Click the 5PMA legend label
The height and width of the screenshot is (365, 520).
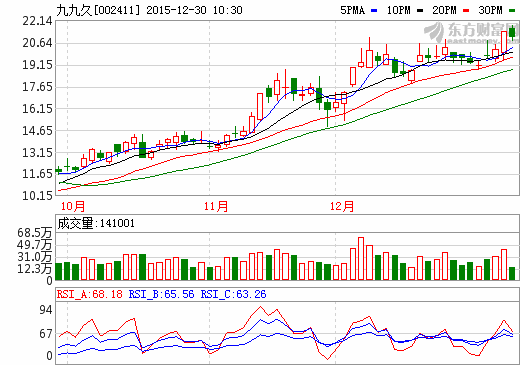point(352,10)
